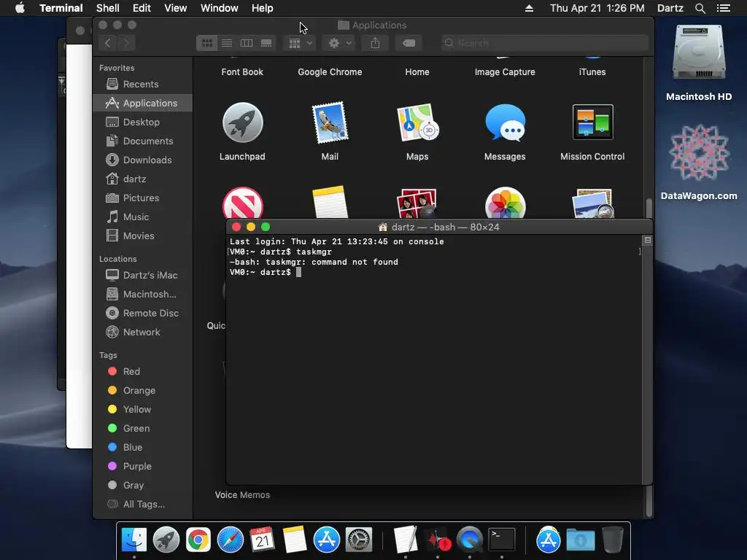
Task: Switch Finder to gallery view
Action: tap(266, 43)
